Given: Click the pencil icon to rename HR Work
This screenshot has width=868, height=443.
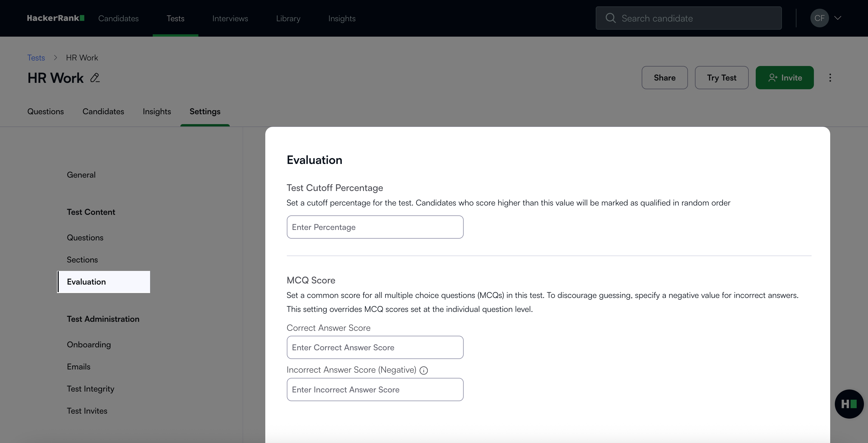Looking at the screenshot, I should [x=95, y=78].
